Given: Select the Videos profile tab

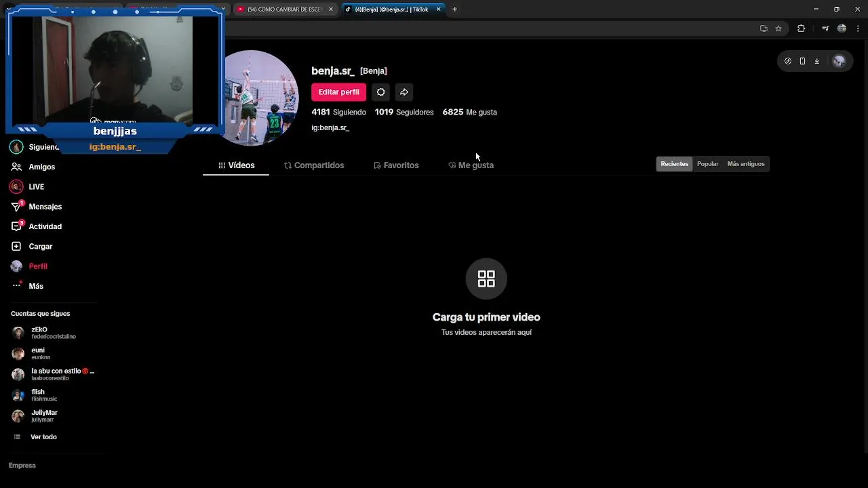Looking at the screenshot, I should click(236, 165).
